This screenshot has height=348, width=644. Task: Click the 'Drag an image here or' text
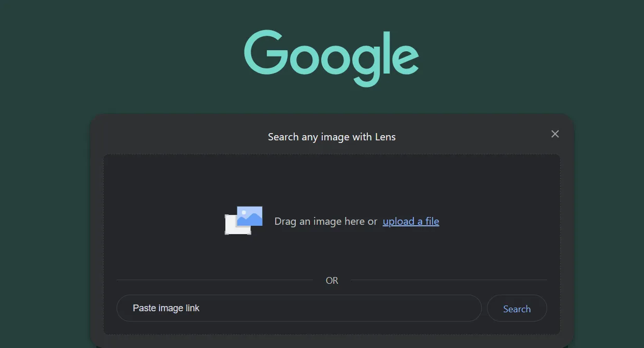coord(325,222)
